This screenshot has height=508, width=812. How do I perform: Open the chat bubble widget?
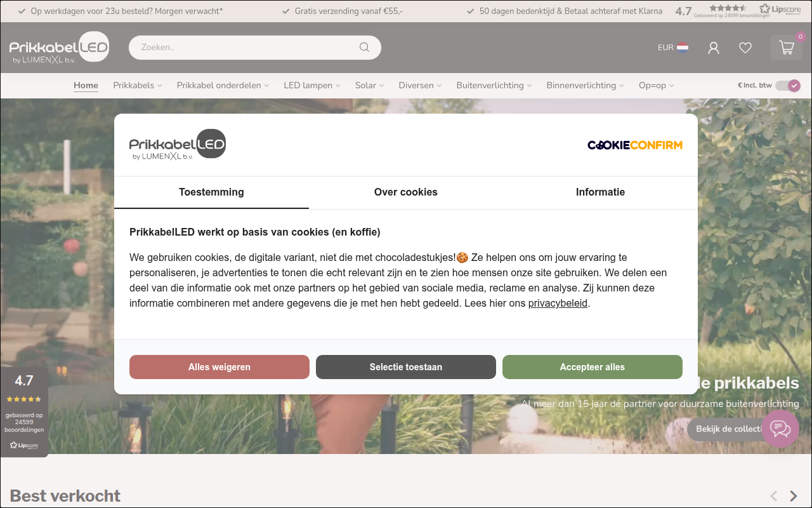[x=780, y=429]
